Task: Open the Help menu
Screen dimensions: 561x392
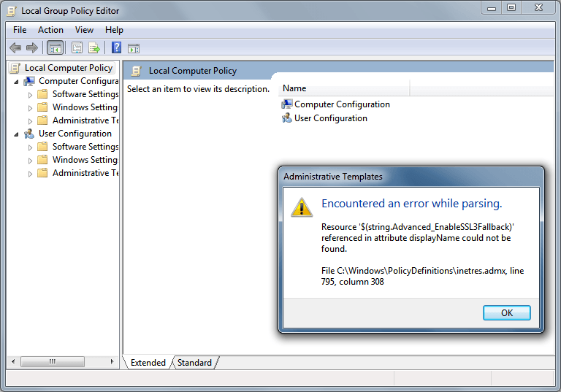Action: (114, 30)
